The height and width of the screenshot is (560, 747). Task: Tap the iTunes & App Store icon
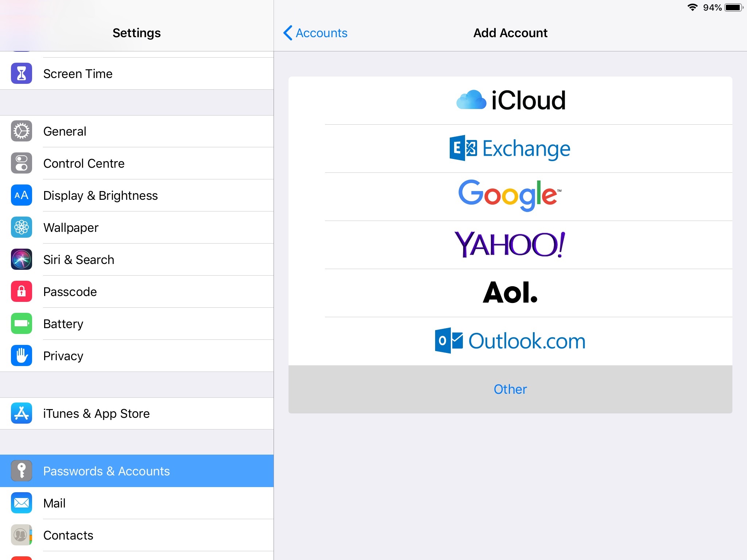(x=22, y=413)
